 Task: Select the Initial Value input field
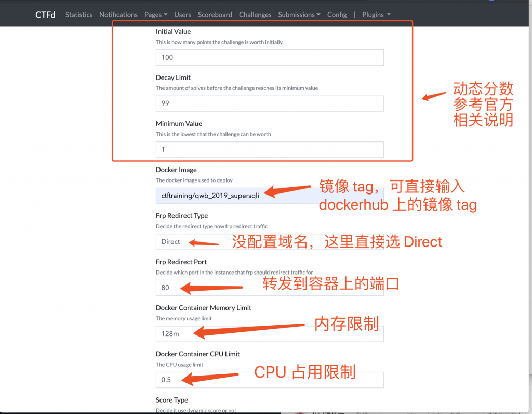tap(270, 57)
